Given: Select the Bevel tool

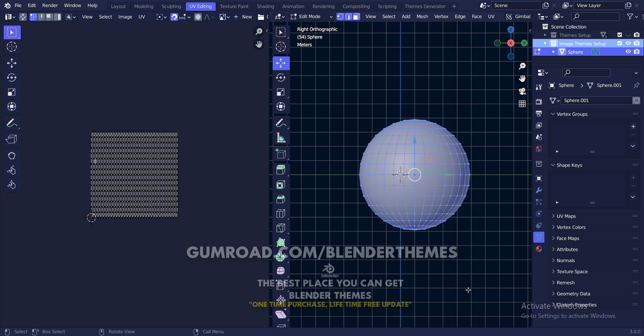Looking at the screenshot, I should click(x=281, y=199).
